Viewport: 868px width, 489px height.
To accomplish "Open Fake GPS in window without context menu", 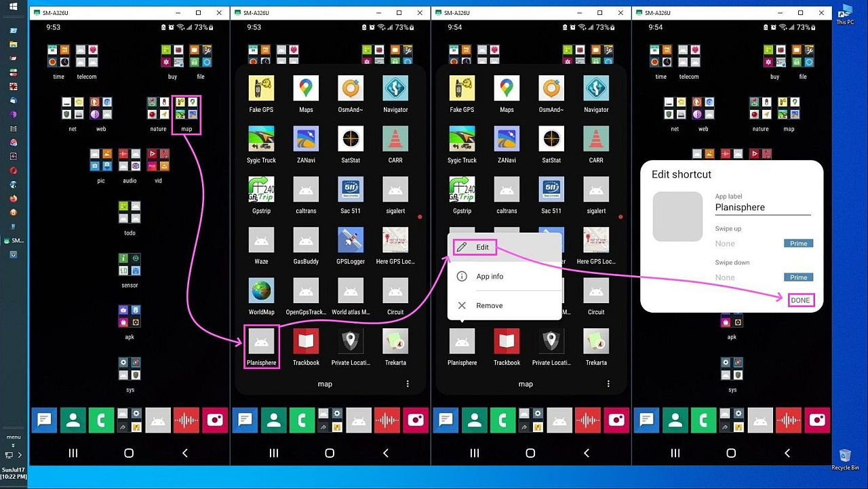I will coord(261,88).
